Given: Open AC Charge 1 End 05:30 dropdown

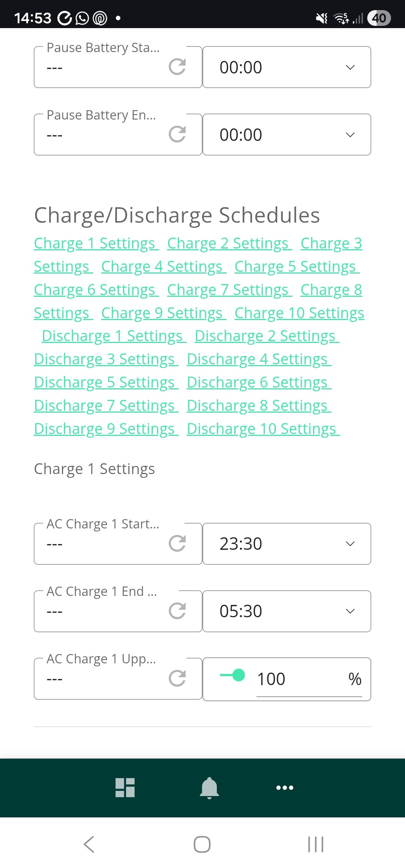Looking at the screenshot, I should click(287, 611).
